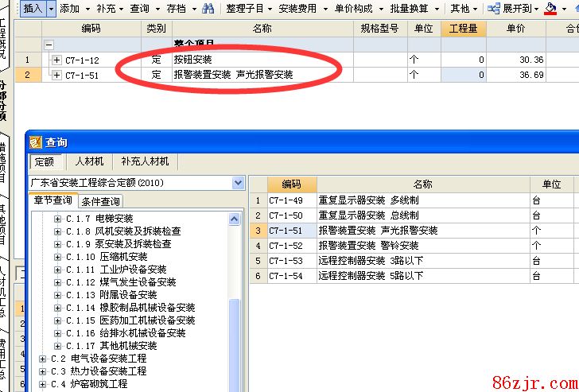This screenshot has height=392, width=579.
Task: Open the 插入 dropdown arrow
Action: [52, 9]
